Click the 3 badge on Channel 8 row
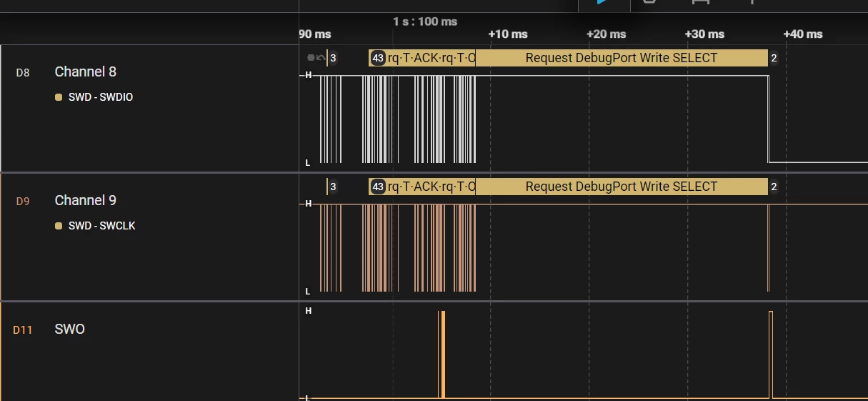 (333, 58)
